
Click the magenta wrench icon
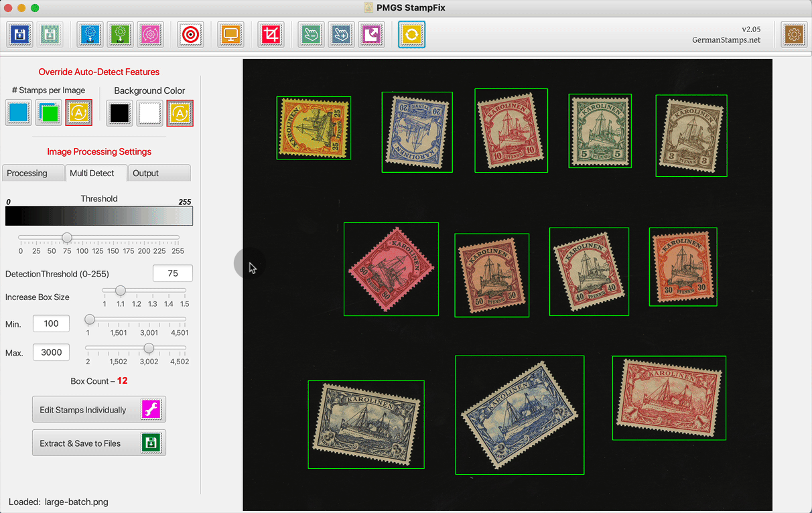[x=151, y=409]
